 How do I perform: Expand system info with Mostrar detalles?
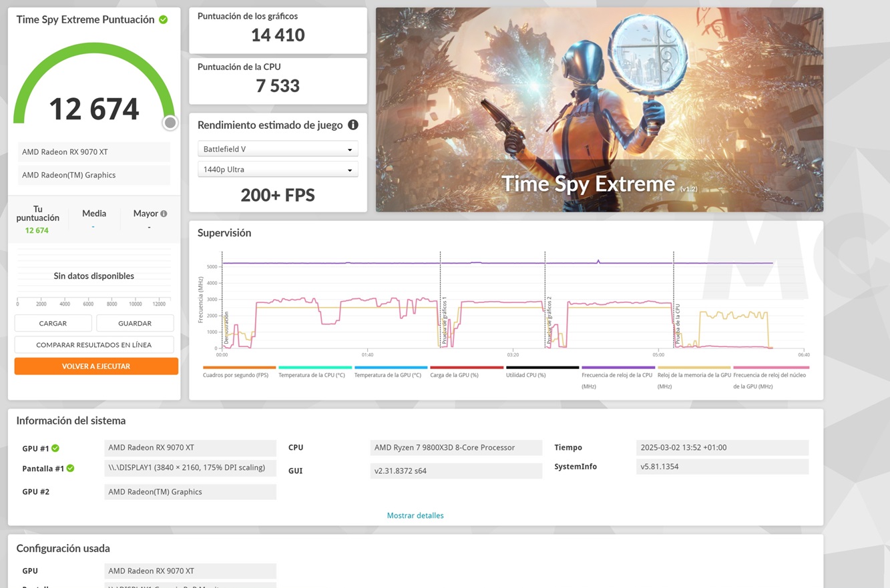point(415,515)
